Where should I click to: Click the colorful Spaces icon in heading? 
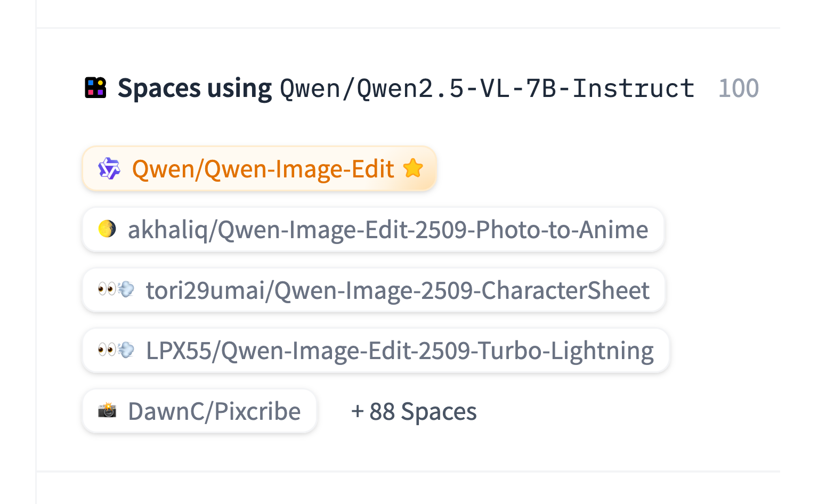[x=95, y=88]
